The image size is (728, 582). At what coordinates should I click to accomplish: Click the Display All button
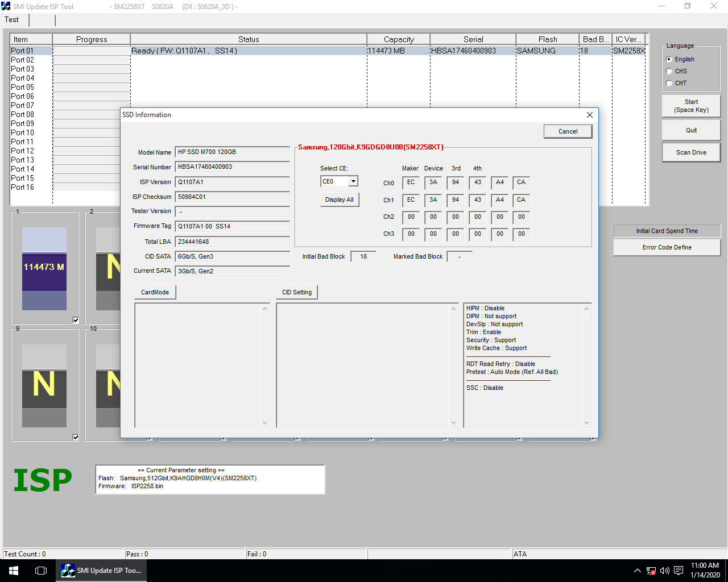pyautogui.click(x=340, y=199)
